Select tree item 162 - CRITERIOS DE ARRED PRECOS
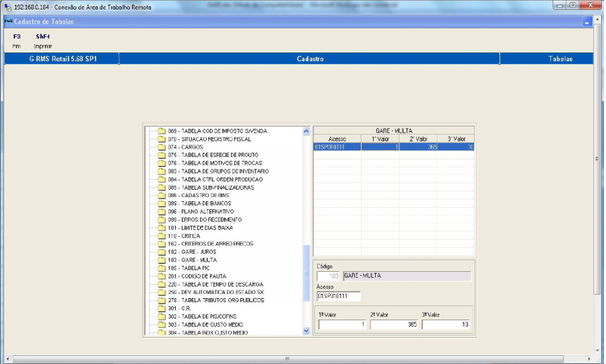Image resolution: width=606 pixels, height=364 pixels. coord(210,244)
